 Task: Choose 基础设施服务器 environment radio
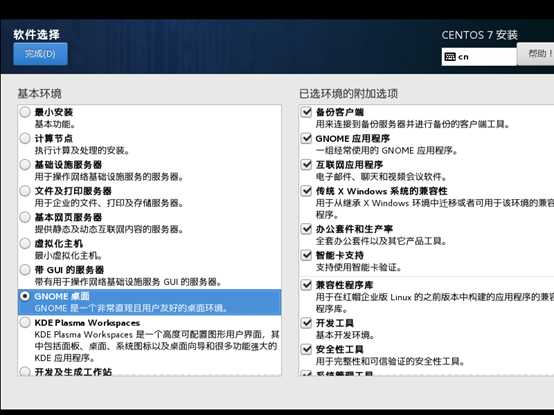[25, 165]
